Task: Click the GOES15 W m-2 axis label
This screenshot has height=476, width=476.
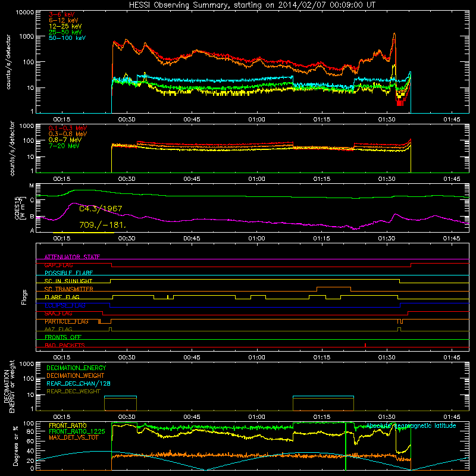Action: pyautogui.click(x=19, y=208)
